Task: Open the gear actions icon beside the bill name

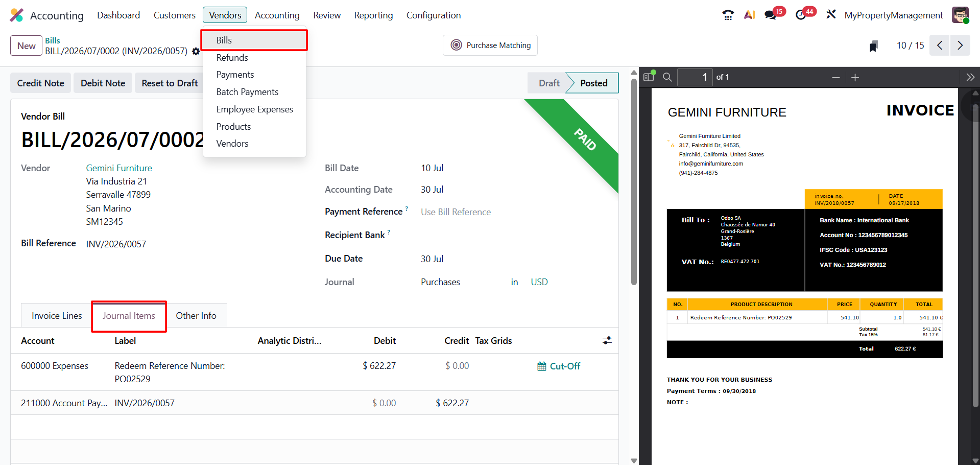Action: [x=196, y=52]
